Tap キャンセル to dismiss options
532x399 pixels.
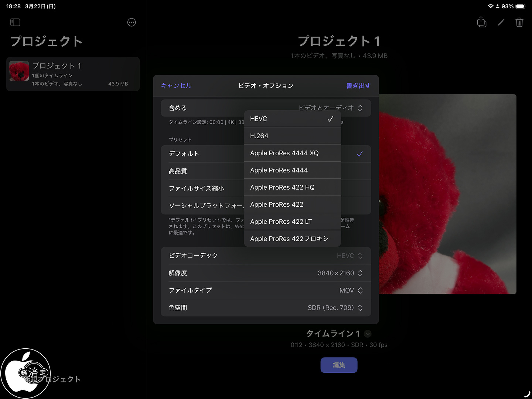pyautogui.click(x=176, y=86)
